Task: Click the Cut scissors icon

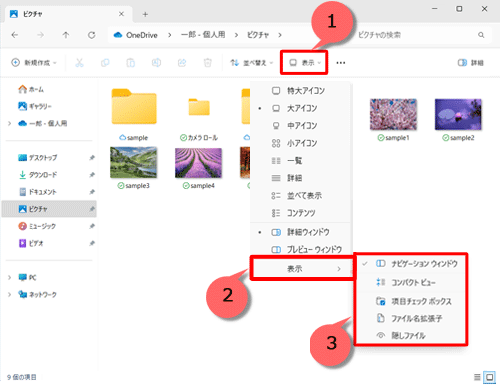Action: (x=79, y=63)
